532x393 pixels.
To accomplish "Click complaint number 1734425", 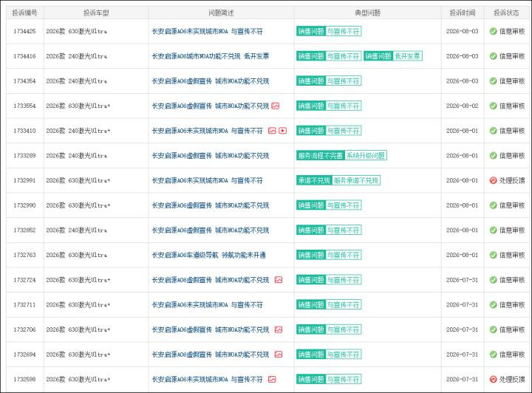I will 24,31.
